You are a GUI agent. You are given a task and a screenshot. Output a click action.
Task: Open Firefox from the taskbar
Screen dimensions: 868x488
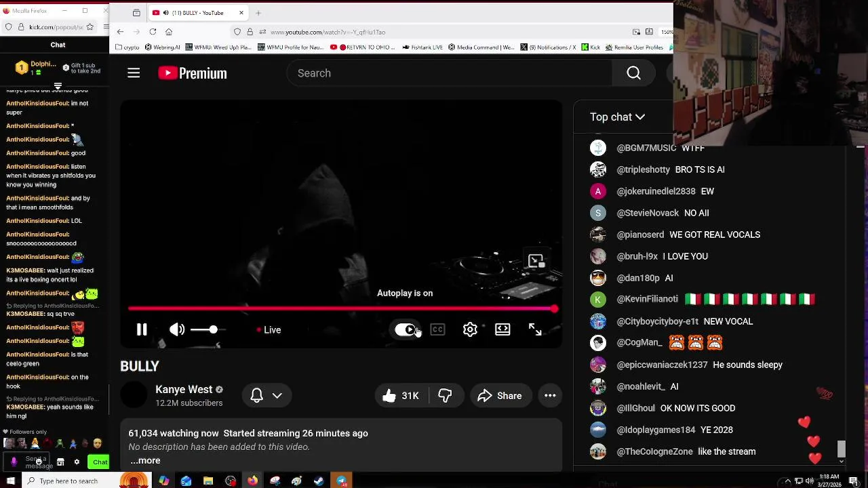click(x=252, y=481)
